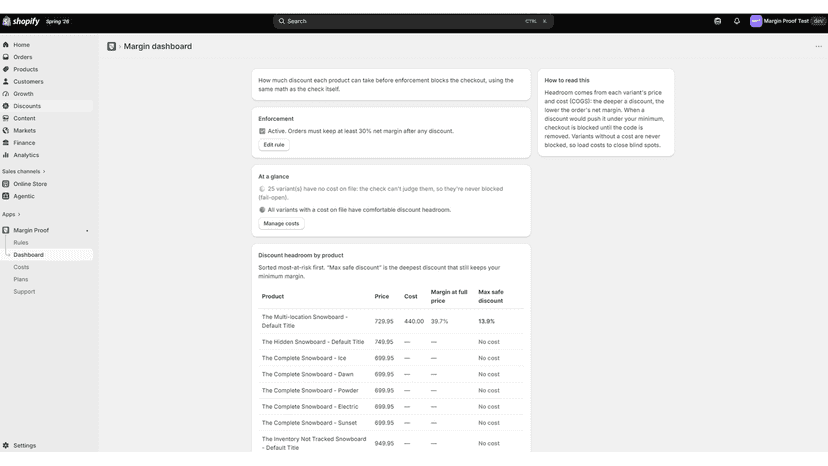Open the Agentic channel icon

6,196
